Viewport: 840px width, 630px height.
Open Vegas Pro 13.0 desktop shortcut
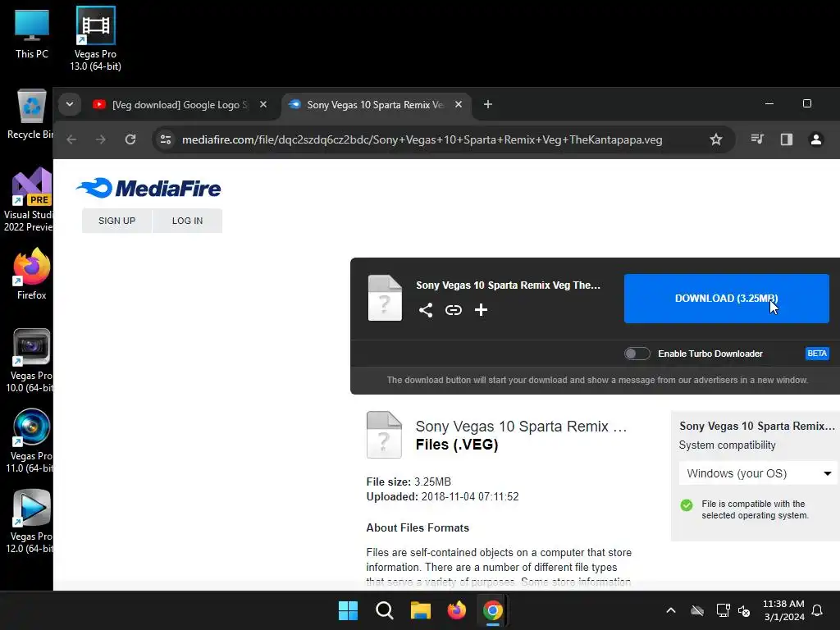click(95, 39)
